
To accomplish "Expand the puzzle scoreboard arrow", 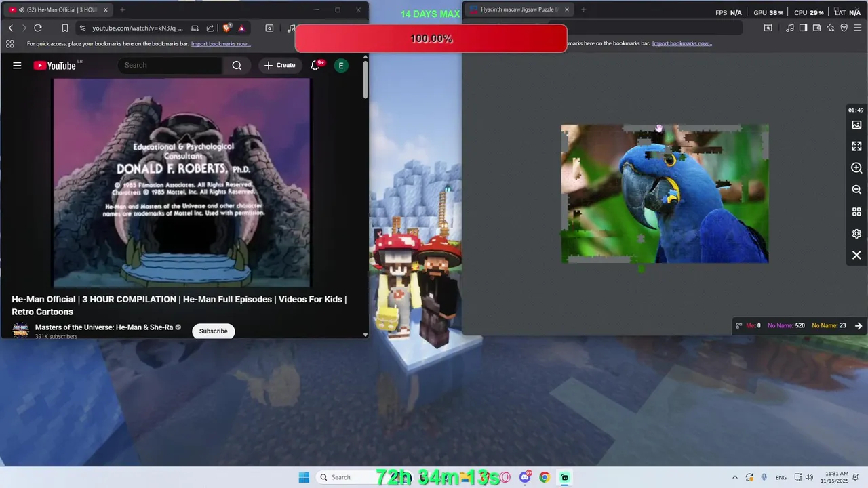I will click(x=859, y=326).
